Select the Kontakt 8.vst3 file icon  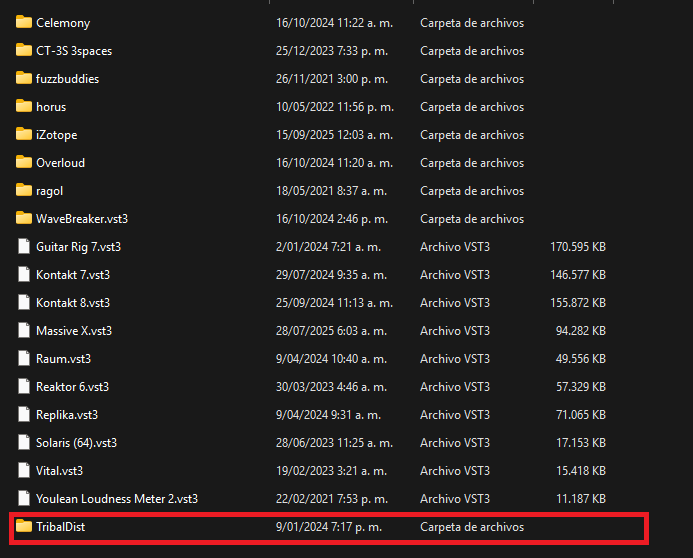pyautogui.click(x=24, y=302)
